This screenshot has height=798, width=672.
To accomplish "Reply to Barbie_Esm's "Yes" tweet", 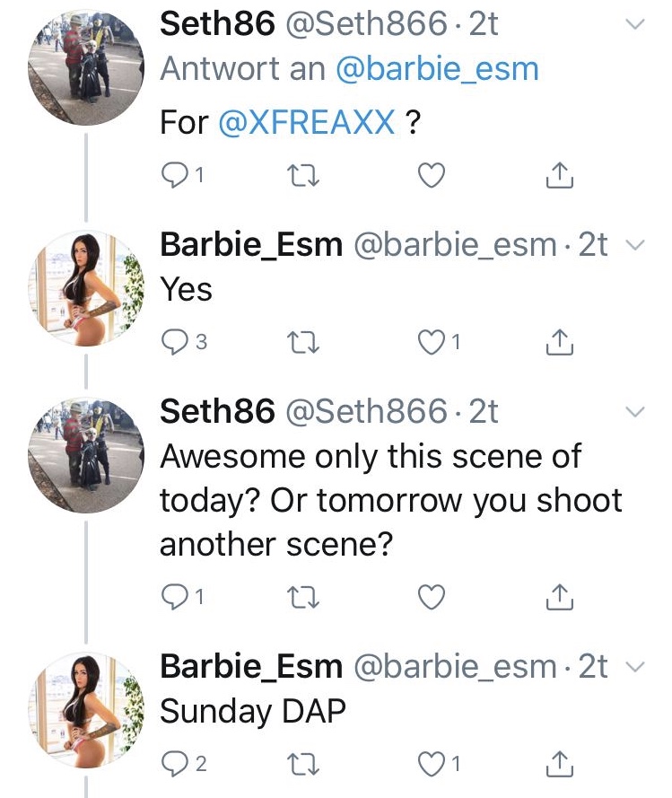I will tap(173, 341).
